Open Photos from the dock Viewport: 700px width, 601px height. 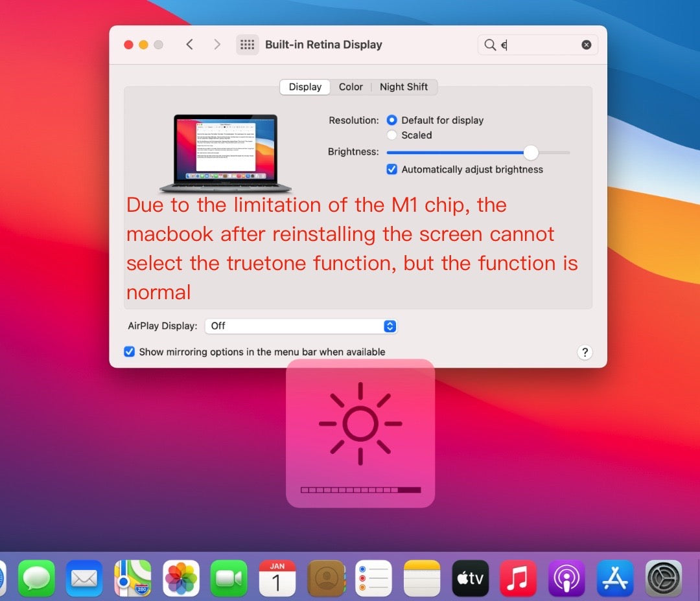click(181, 578)
